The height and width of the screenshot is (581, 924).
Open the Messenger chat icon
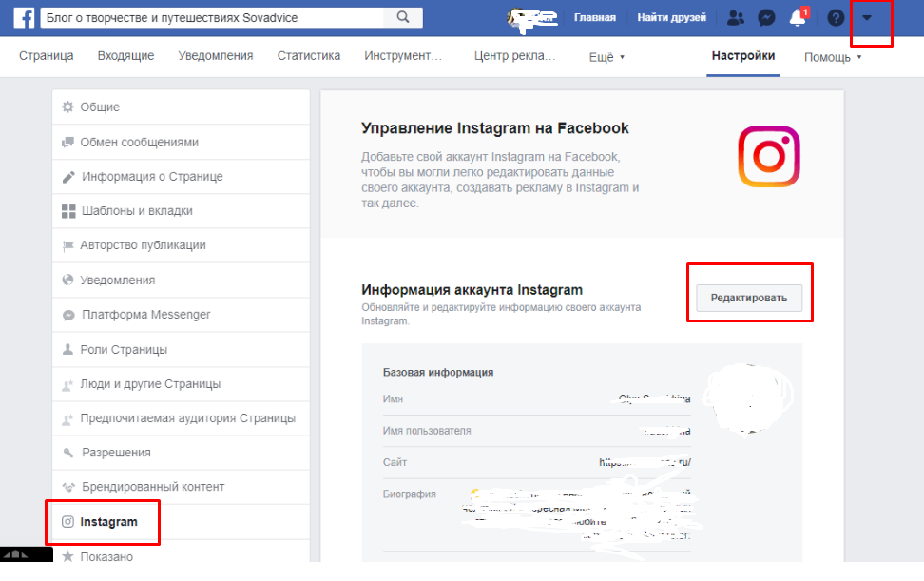(x=766, y=18)
